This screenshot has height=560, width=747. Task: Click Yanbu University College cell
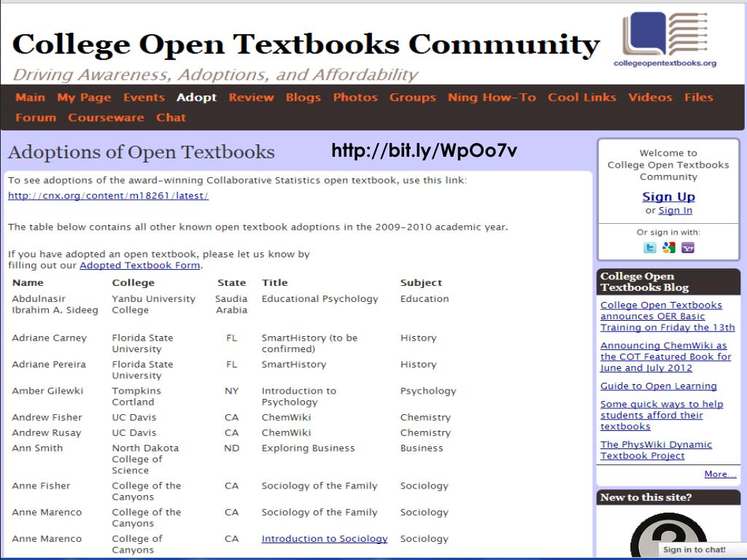(x=153, y=304)
